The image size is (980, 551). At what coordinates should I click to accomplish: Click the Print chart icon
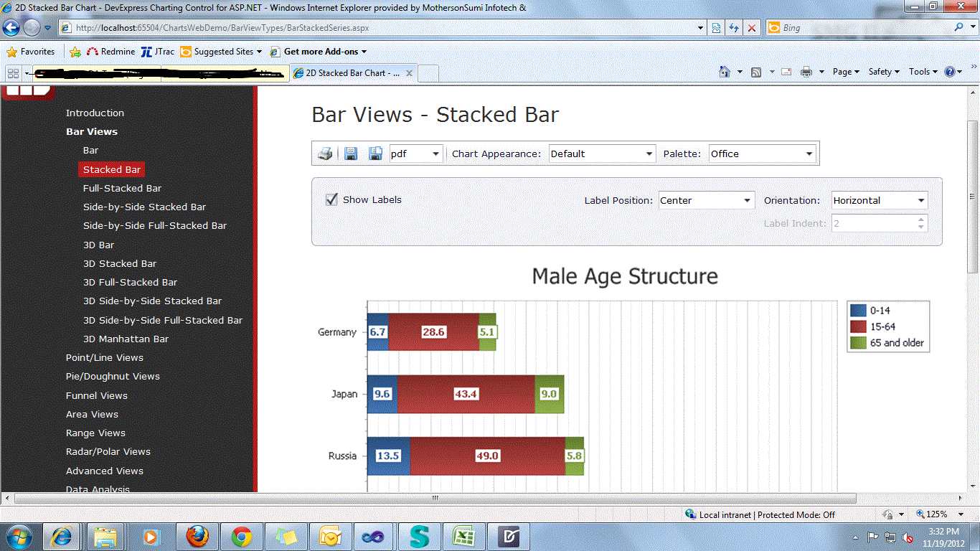pos(325,153)
